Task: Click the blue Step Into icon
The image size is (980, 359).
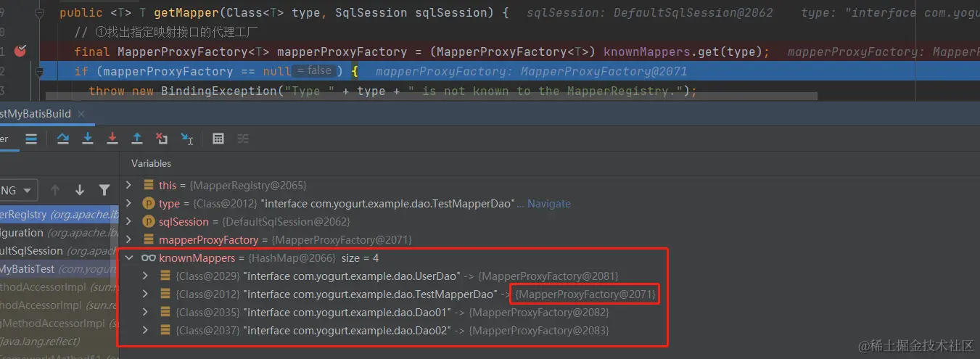Action: click(x=88, y=139)
